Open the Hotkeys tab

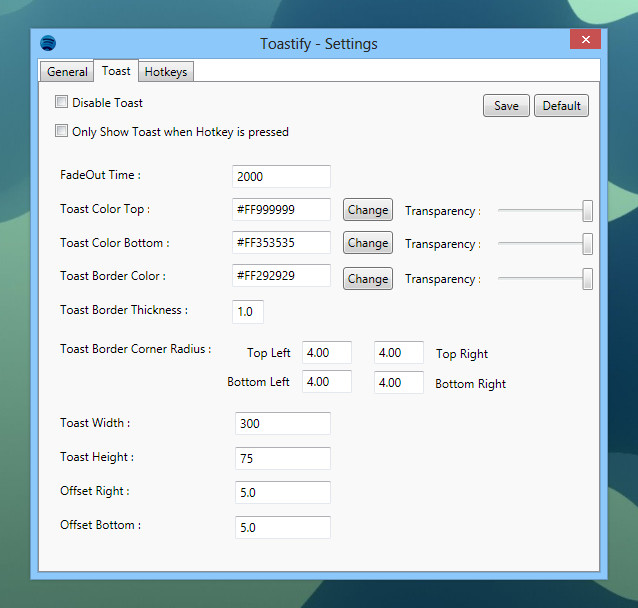(x=166, y=72)
